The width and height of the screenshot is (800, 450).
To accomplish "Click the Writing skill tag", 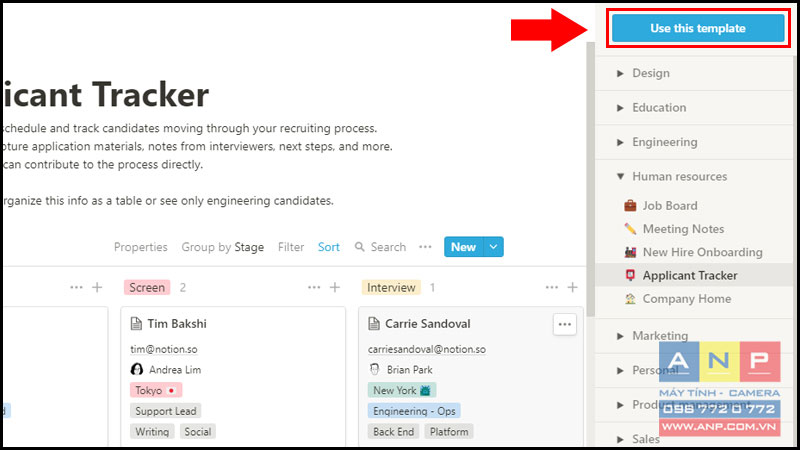I will click(152, 432).
